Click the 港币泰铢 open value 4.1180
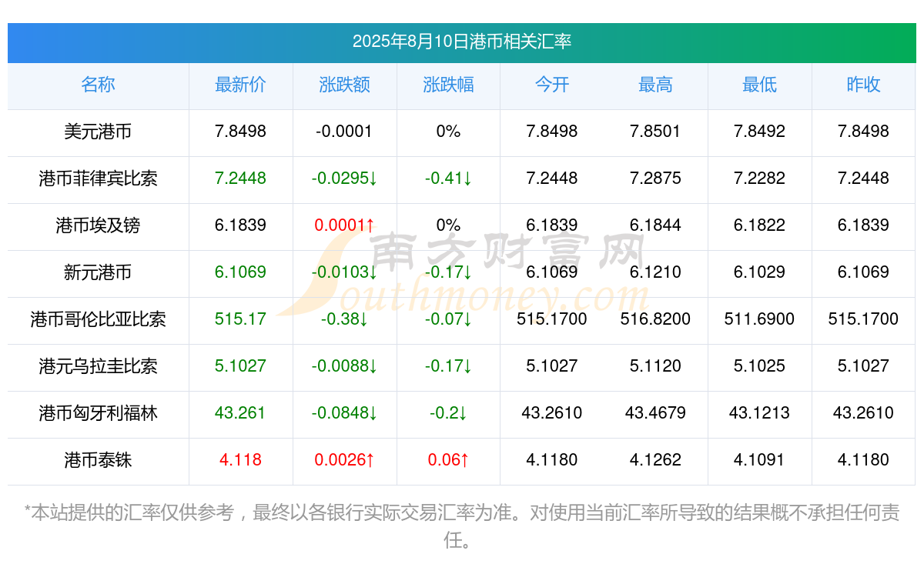 pyautogui.click(x=552, y=460)
